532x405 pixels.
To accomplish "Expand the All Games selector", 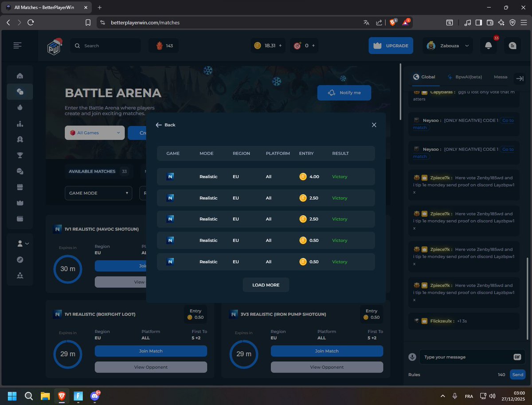I will coord(94,133).
